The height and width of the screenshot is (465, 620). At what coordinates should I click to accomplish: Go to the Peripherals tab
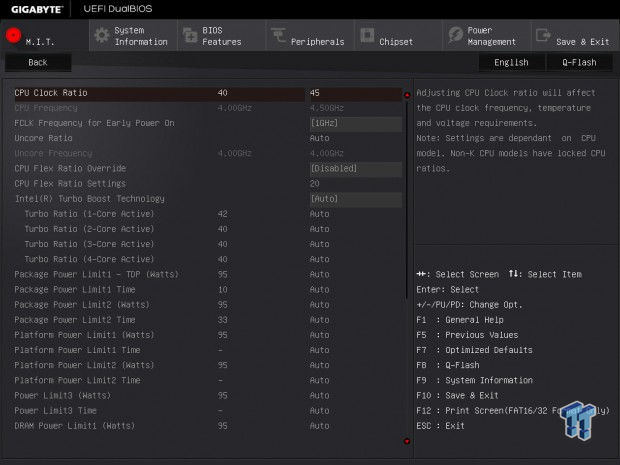click(x=310, y=36)
